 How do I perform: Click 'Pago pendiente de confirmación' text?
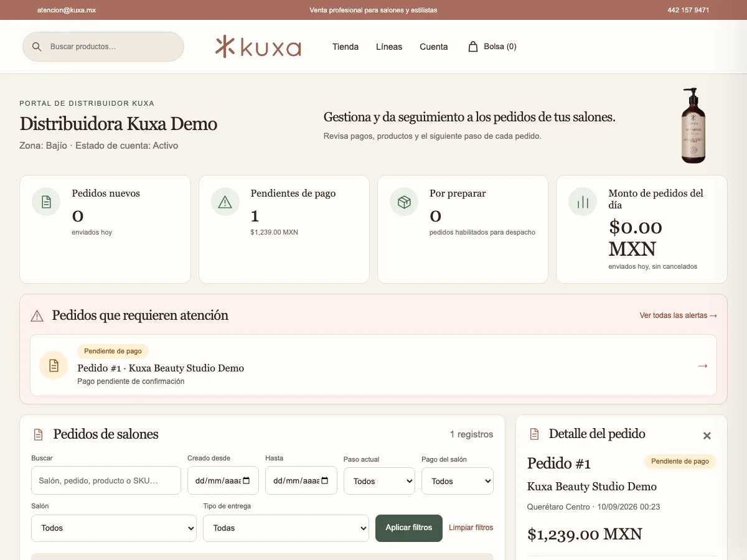coord(131,381)
